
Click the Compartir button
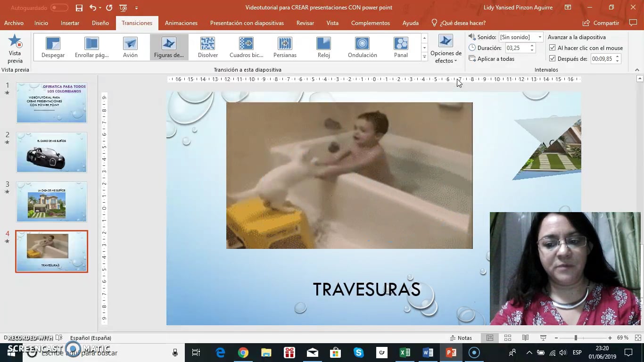click(x=601, y=23)
